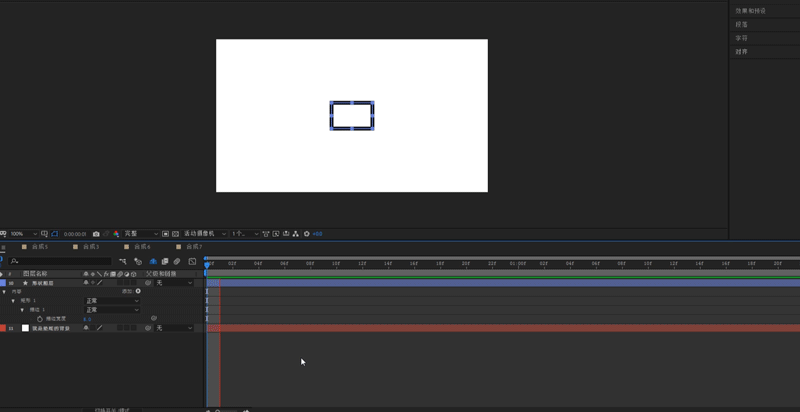
Task: Click the red label color of layer 11
Action: pos(3,328)
